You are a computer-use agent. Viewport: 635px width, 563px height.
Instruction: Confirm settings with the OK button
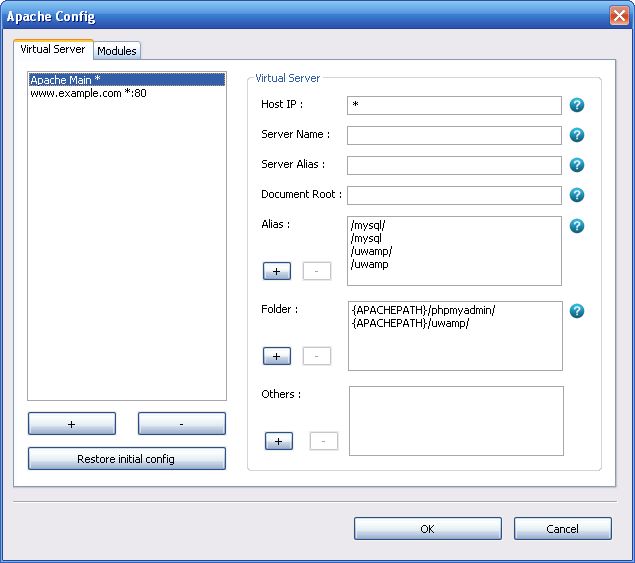point(427,529)
